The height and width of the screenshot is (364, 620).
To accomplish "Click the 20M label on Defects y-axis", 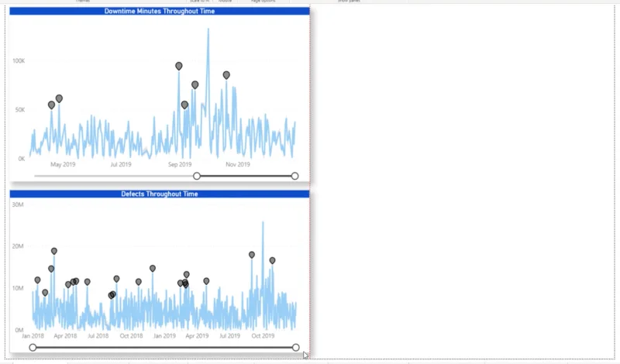I will coord(18,246).
